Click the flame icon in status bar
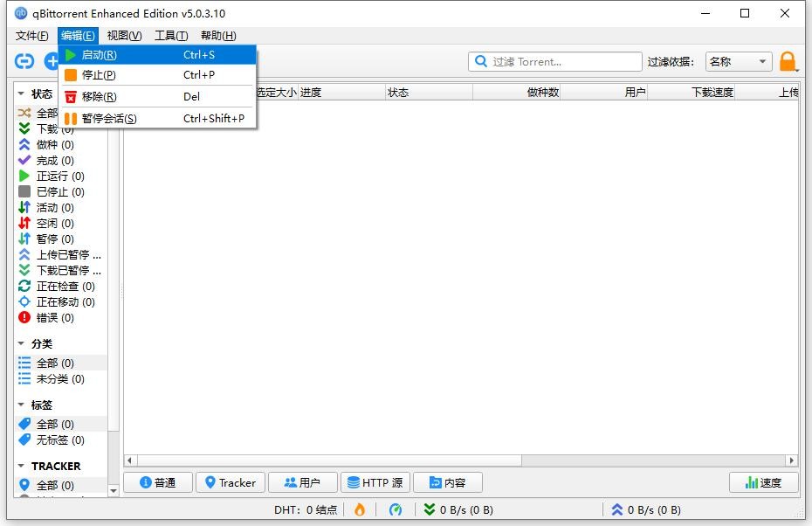 coord(360,509)
